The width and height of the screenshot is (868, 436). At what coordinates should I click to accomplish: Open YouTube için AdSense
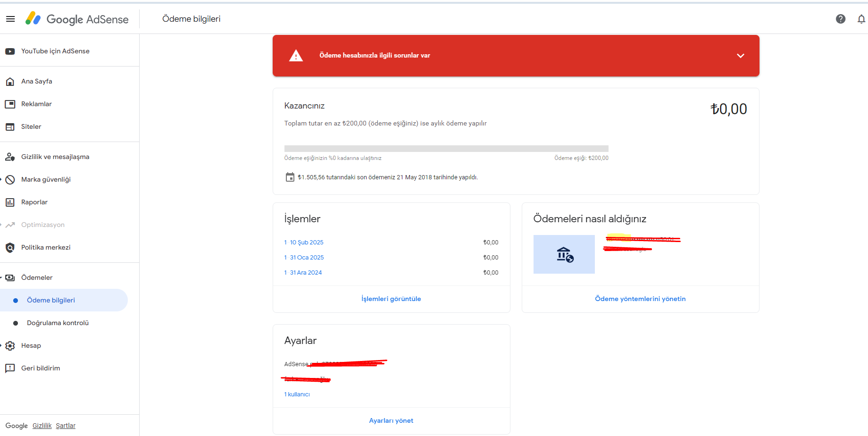pyautogui.click(x=55, y=51)
